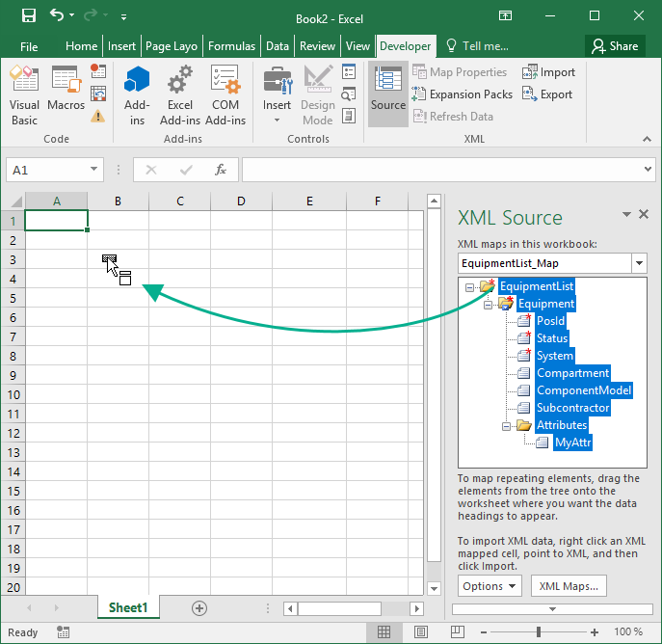Screen dimensions: 662x644
Task: Open the XML maps dropdown list
Action: pyautogui.click(x=640, y=263)
